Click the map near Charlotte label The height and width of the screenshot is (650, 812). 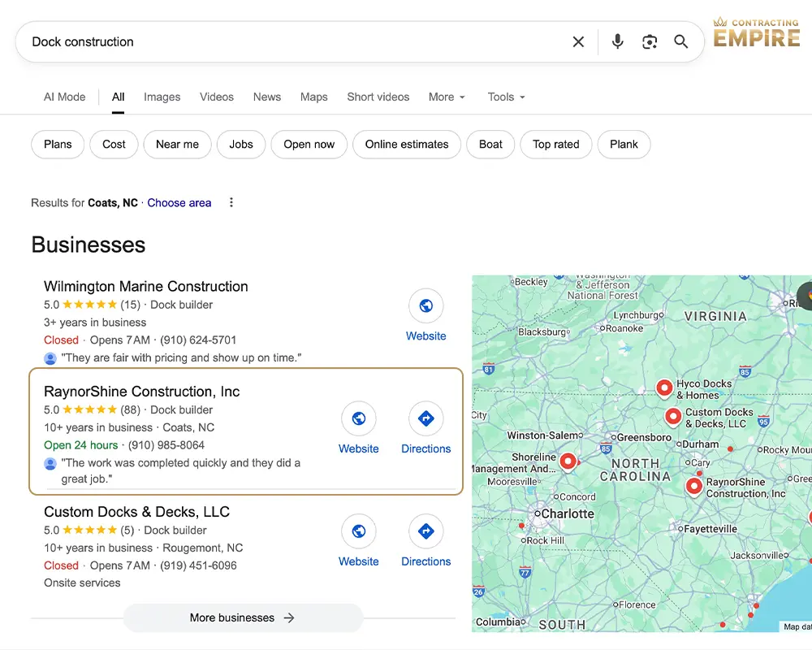(x=568, y=513)
